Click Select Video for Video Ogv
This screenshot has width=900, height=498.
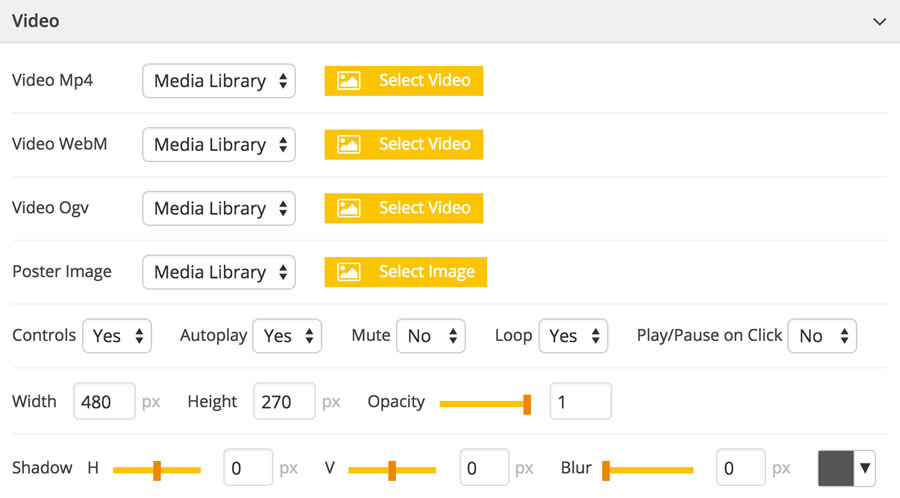(x=404, y=208)
